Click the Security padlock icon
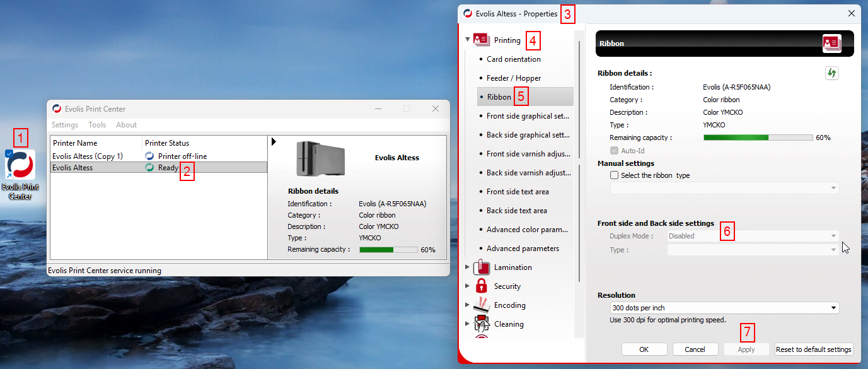 [x=482, y=286]
